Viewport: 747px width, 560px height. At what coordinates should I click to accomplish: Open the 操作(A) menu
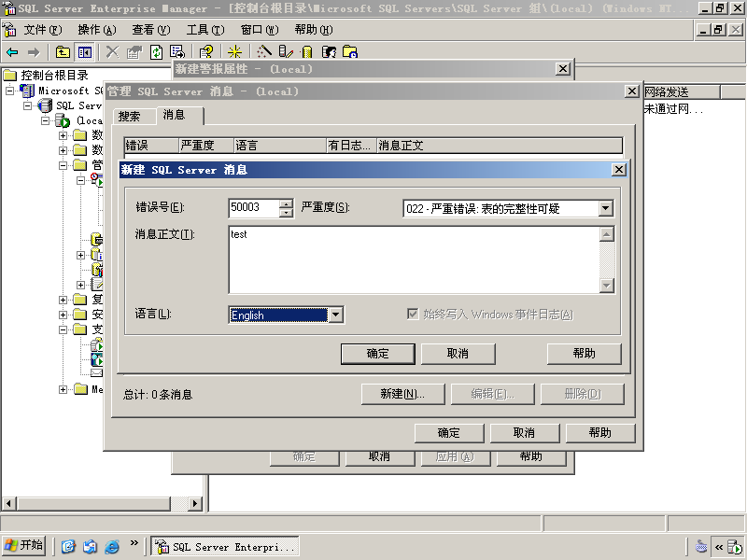click(97, 30)
